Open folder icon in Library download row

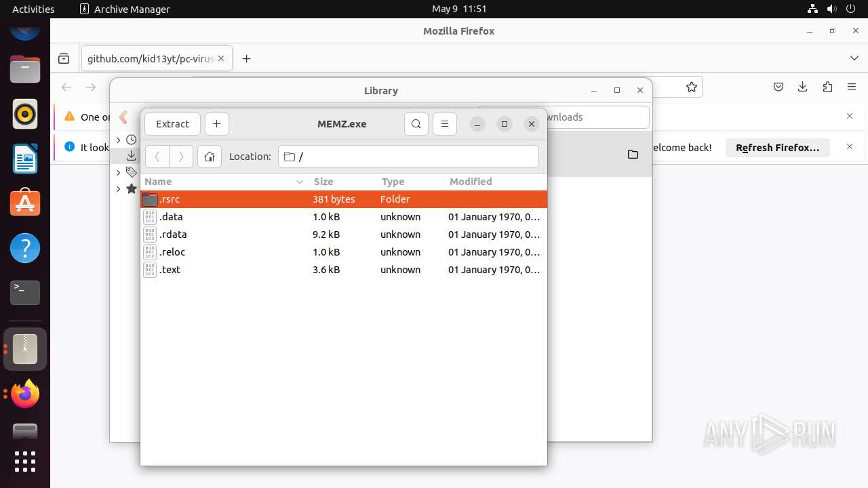coord(633,155)
